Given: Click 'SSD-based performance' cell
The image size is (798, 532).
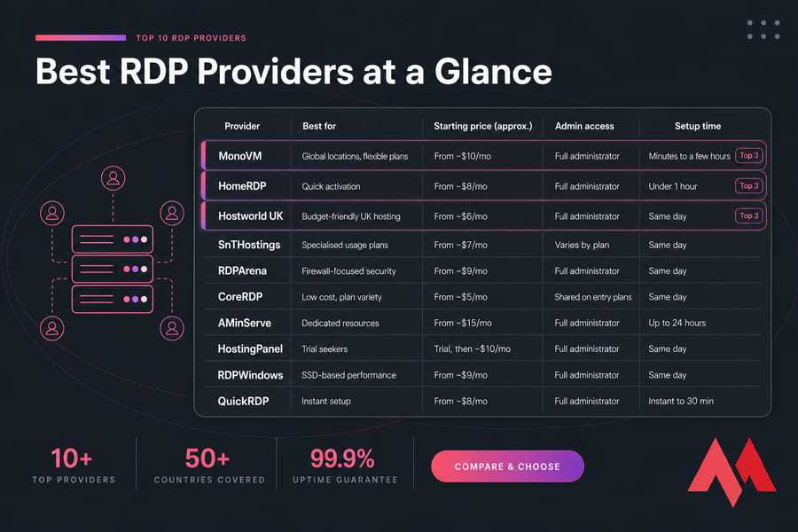Looking at the screenshot, I should click(348, 375).
